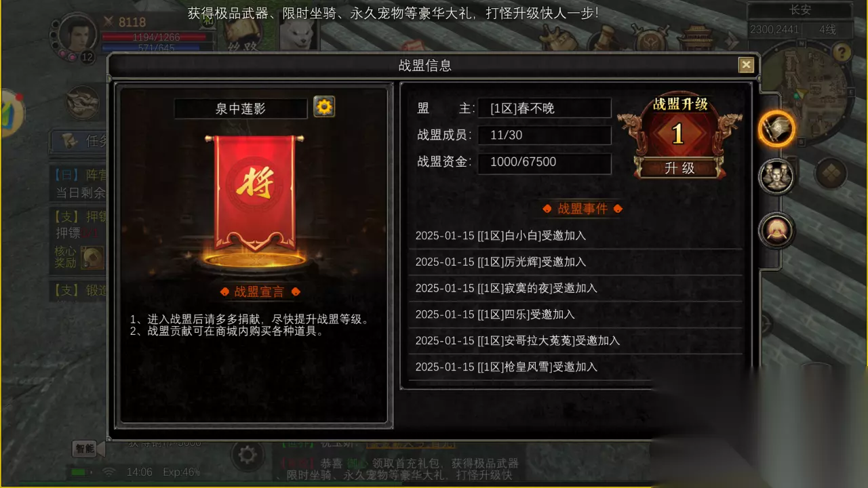This screenshot has width=868, height=488.
Task: Click the 长安 map name label
Action: coord(800,11)
